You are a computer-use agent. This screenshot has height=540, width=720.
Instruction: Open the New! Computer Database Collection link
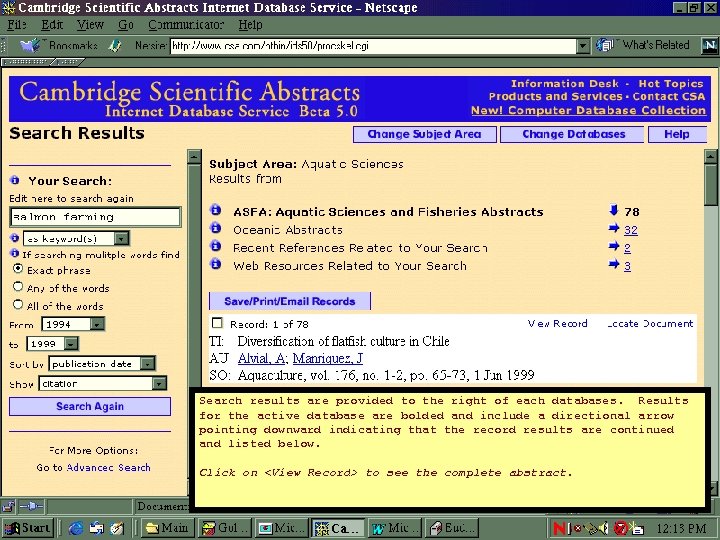click(x=588, y=110)
